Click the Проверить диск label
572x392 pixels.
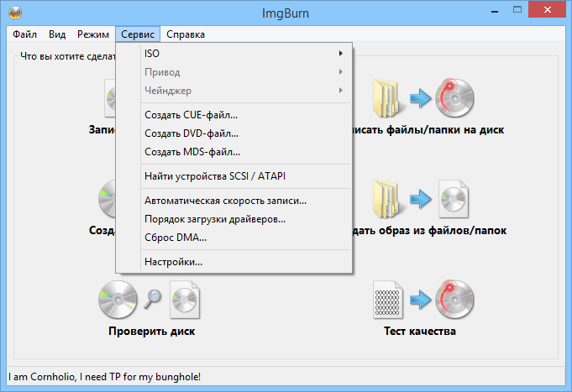(152, 331)
